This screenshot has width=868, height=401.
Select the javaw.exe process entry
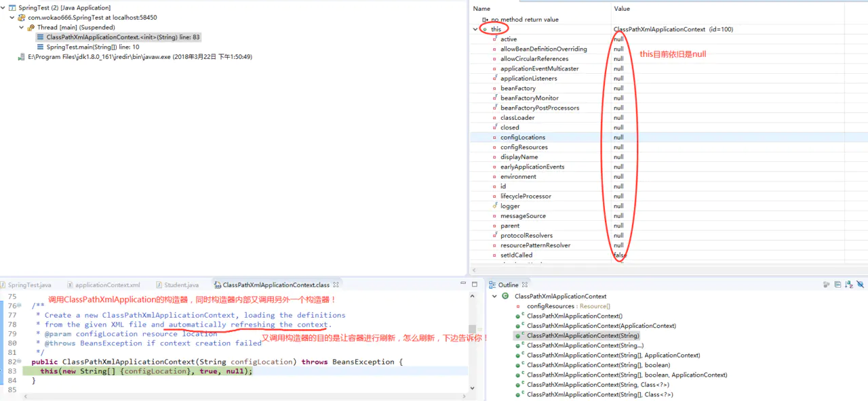click(x=136, y=57)
